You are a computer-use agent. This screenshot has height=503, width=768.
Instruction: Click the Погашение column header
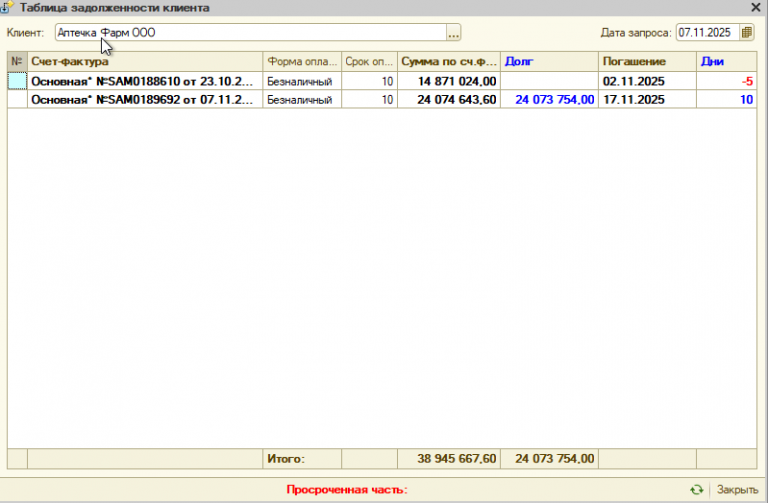coord(647,62)
